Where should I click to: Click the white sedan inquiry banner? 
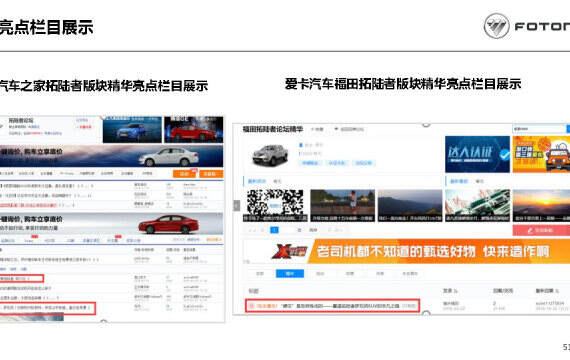(112, 156)
